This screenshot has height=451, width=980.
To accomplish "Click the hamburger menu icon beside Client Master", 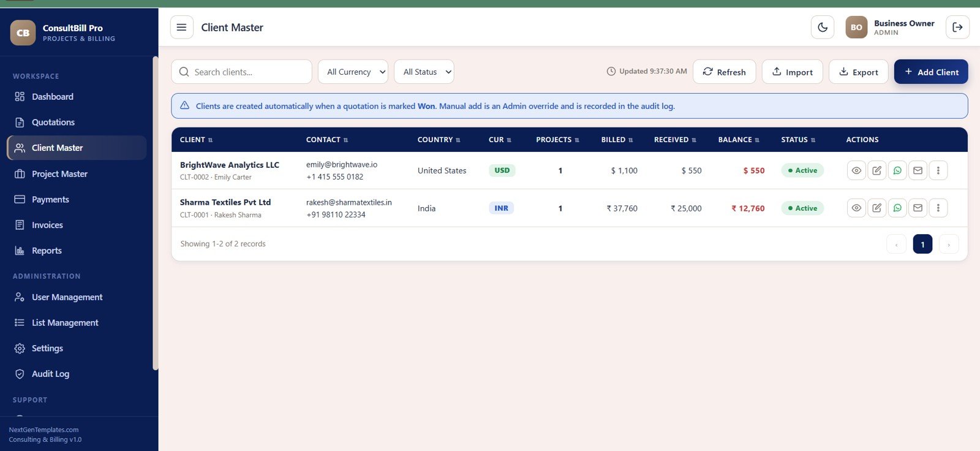I will pos(181,27).
